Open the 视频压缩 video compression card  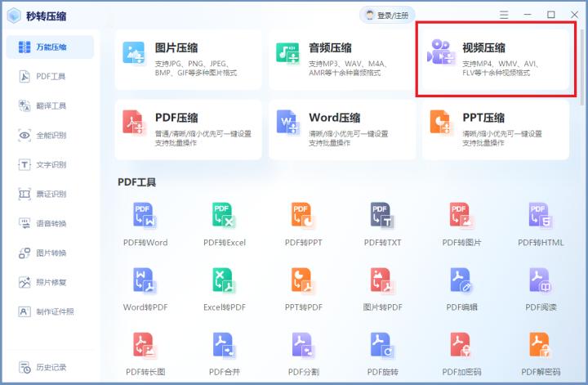(496, 60)
